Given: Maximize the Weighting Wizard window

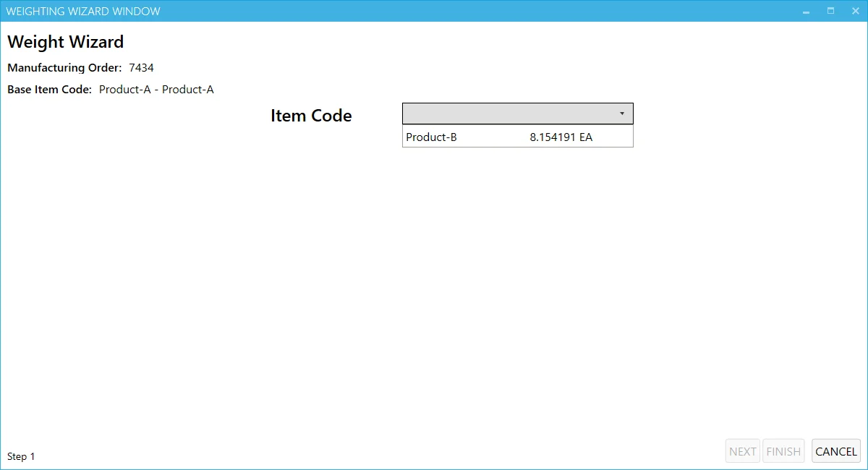Looking at the screenshot, I should pyautogui.click(x=830, y=12).
